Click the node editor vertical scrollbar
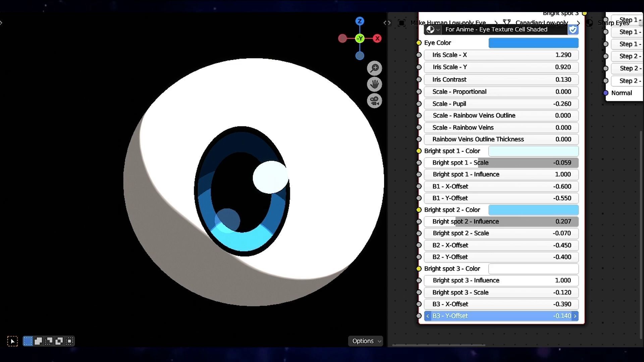This screenshot has height=362, width=644. click(641, 235)
